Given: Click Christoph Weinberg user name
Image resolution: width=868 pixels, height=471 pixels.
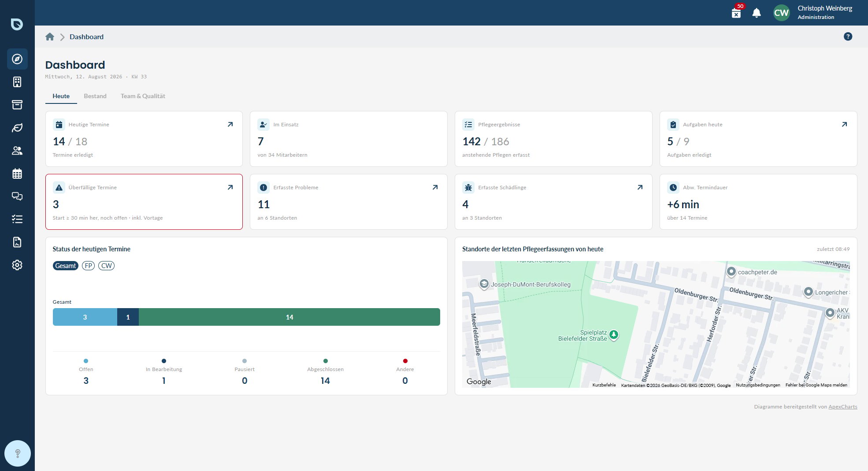Looking at the screenshot, I should click(825, 8).
